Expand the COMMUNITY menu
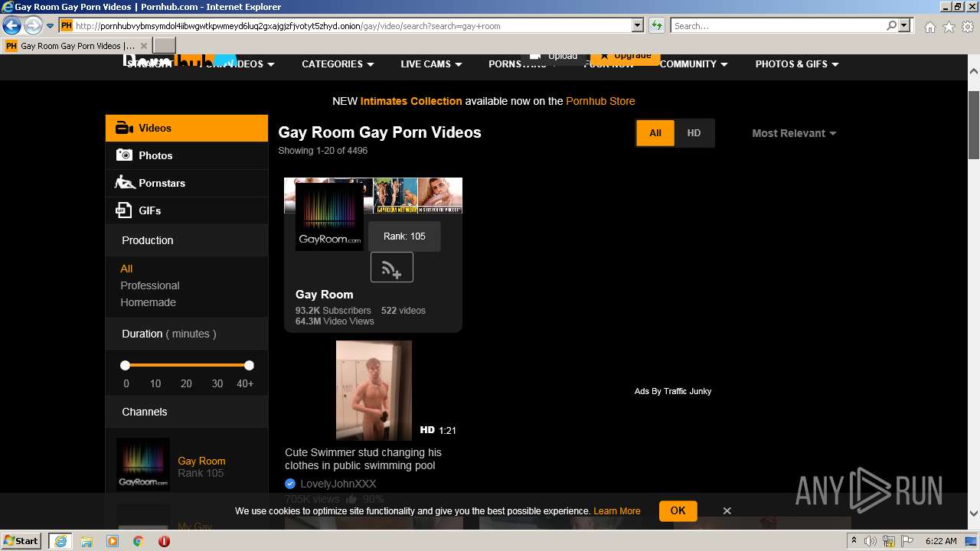The height and width of the screenshot is (551, 980). [x=694, y=64]
